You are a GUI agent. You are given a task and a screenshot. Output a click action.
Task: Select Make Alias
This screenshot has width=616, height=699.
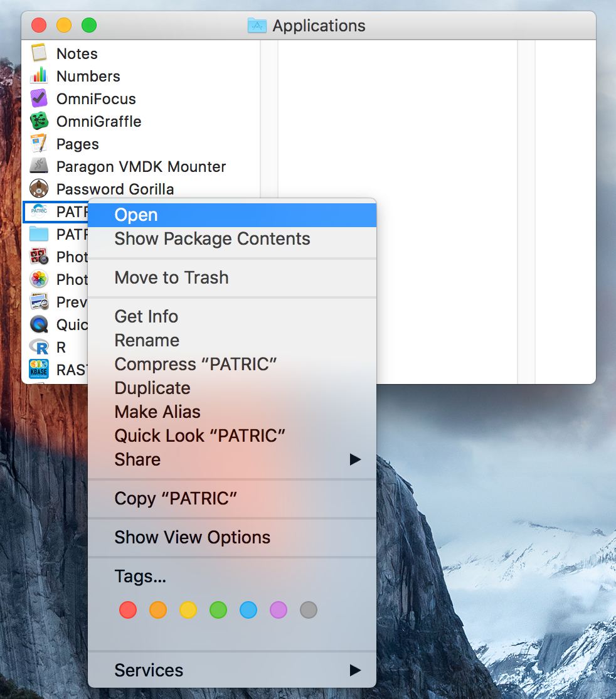tap(231, 412)
